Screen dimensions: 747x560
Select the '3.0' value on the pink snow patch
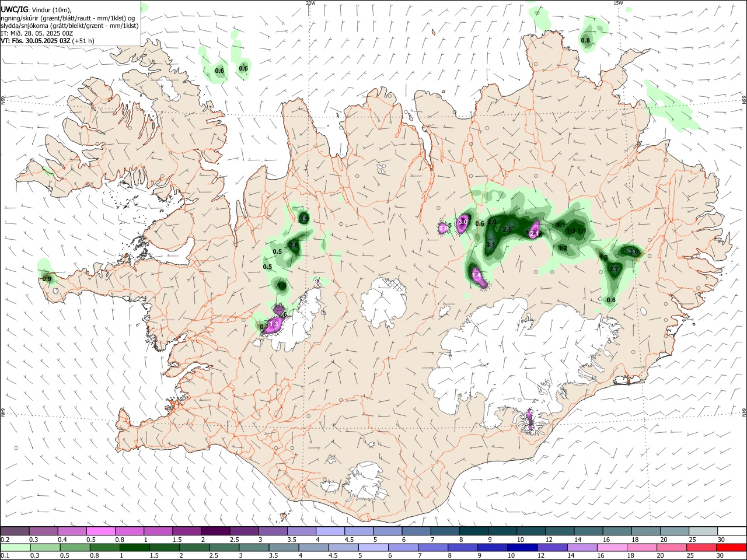click(463, 222)
